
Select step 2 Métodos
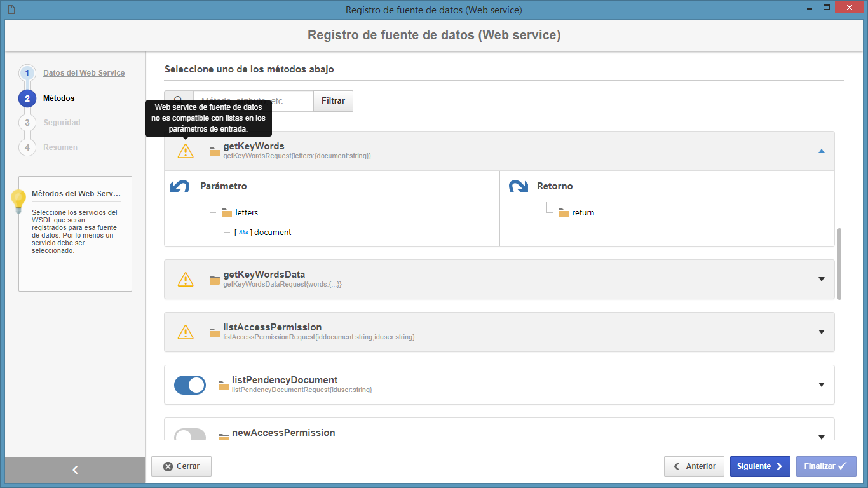click(x=58, y=98)
